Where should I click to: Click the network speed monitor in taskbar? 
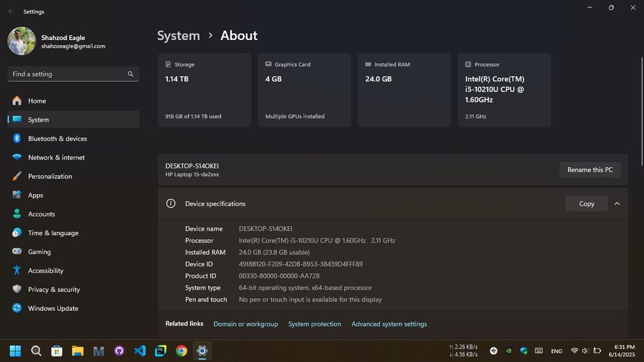464,351
